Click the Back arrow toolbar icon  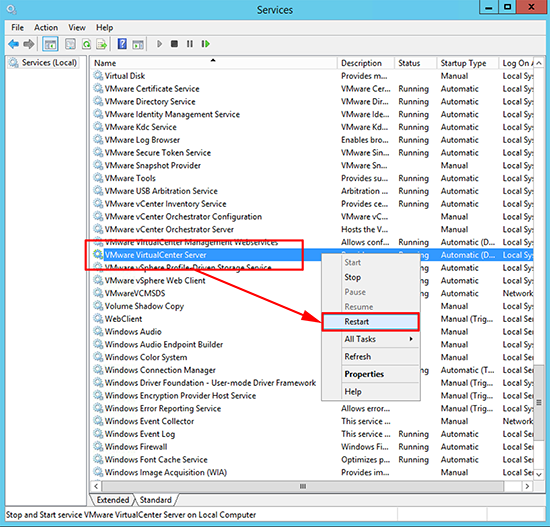pos(13,44)
